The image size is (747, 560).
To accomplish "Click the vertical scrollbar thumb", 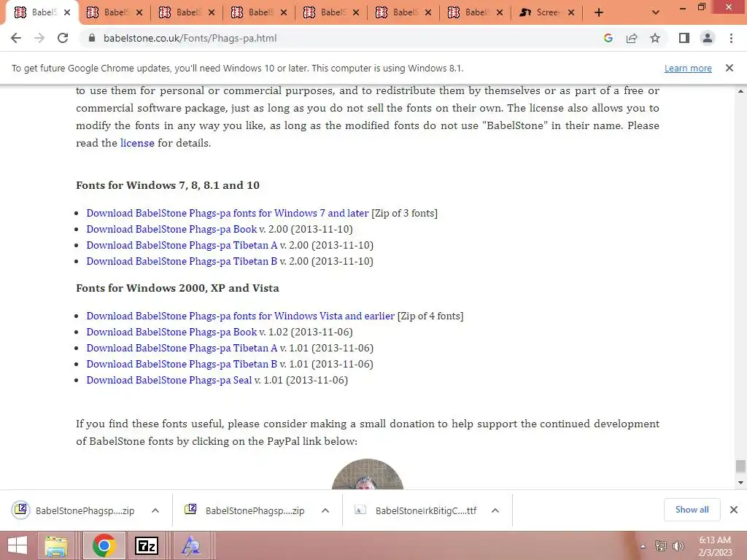I will (x=740, y=466).
